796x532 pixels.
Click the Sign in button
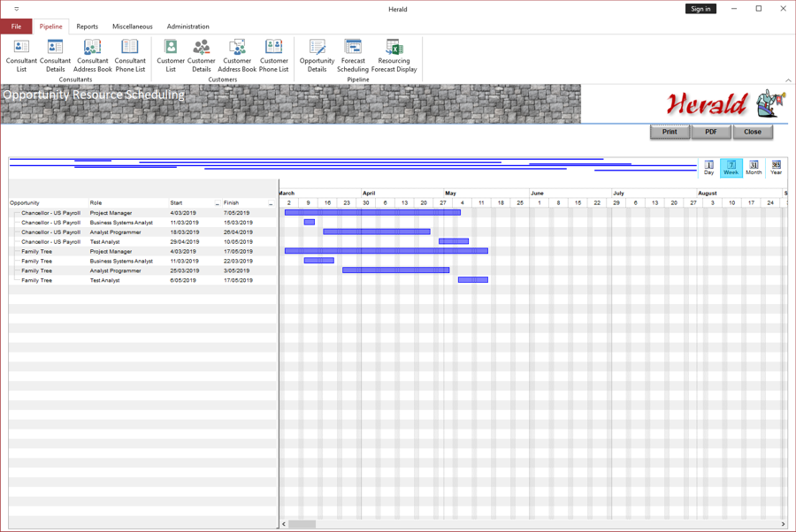click(700, 9)
